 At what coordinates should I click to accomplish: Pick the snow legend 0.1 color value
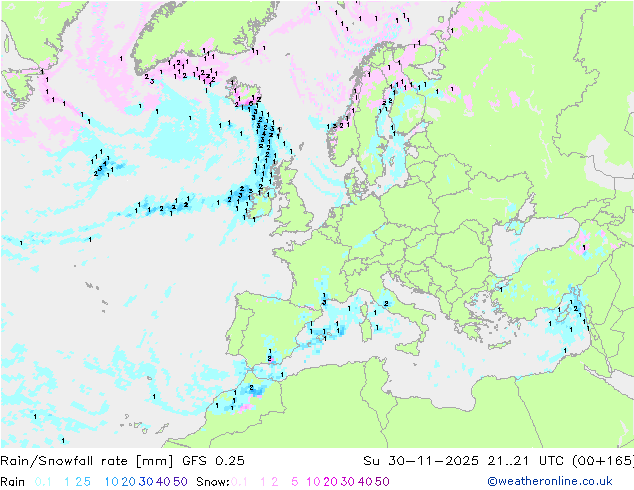[x=239, y=482]
